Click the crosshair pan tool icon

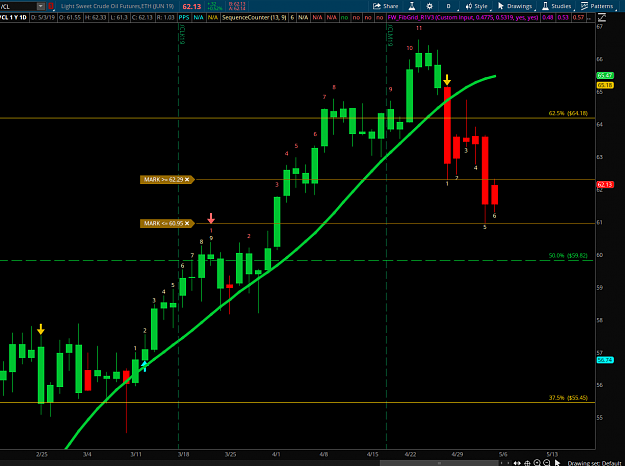click(x=527, y=463)
